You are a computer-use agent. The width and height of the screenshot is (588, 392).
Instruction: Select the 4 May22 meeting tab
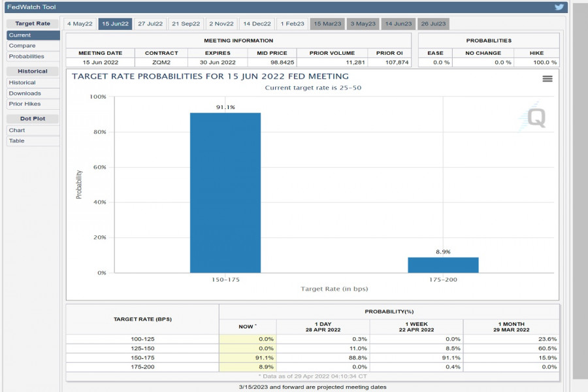coord(80,24)
